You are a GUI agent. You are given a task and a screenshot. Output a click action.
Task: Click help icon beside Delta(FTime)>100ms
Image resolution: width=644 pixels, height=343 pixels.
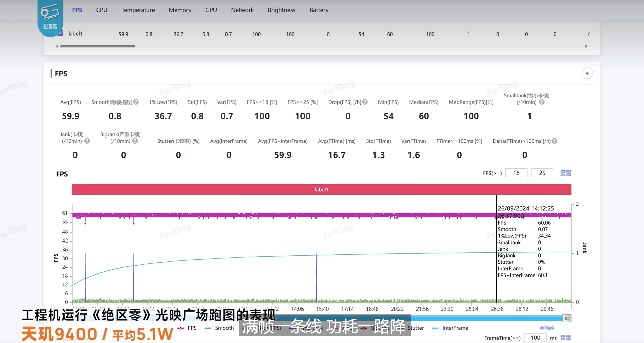[554, 141]
